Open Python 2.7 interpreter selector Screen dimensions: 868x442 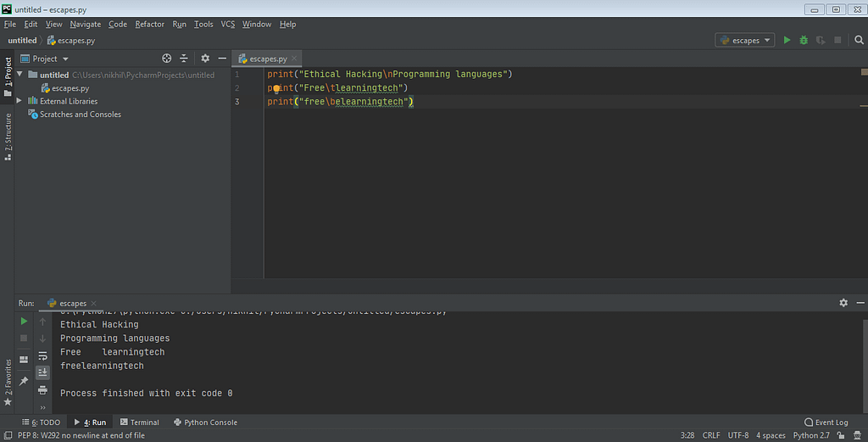[x=811, y=435]
